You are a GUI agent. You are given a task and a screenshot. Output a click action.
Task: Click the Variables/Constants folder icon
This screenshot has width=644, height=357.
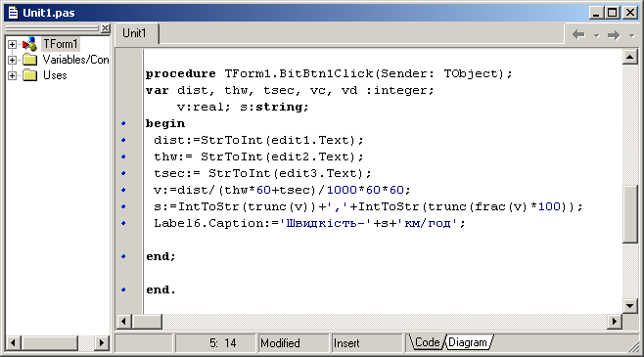click(29, 60)
